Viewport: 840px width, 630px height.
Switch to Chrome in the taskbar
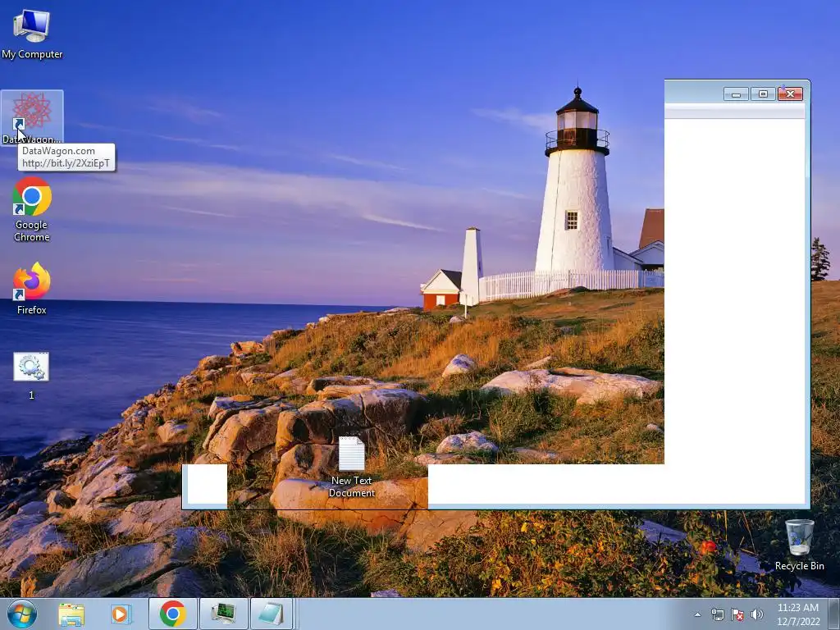coord(172,614)
